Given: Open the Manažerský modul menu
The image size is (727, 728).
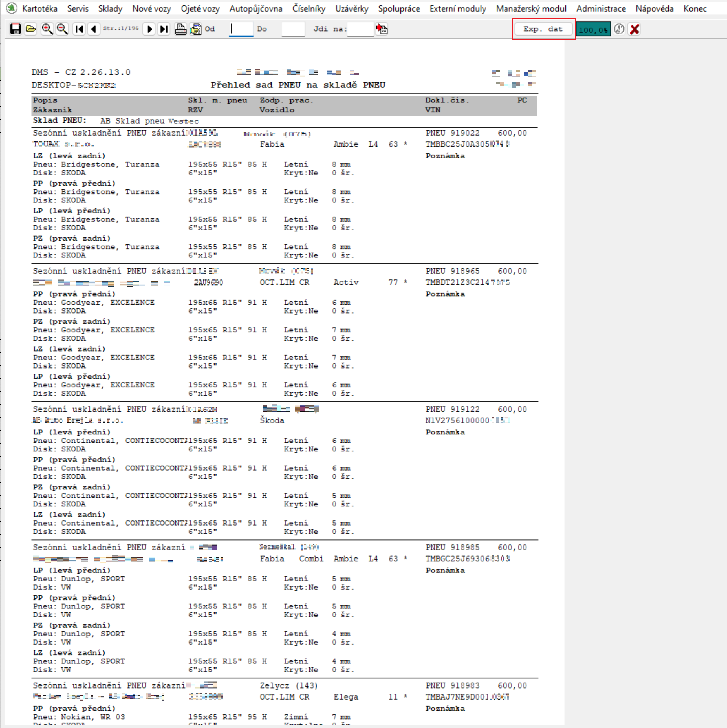Looking at the screenshot, I should (531, 8).
